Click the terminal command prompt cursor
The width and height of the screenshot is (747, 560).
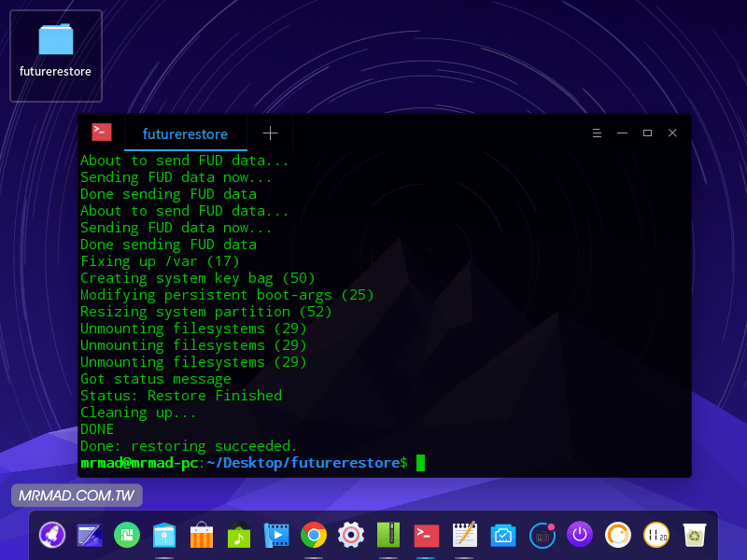[x=420, y=463]
